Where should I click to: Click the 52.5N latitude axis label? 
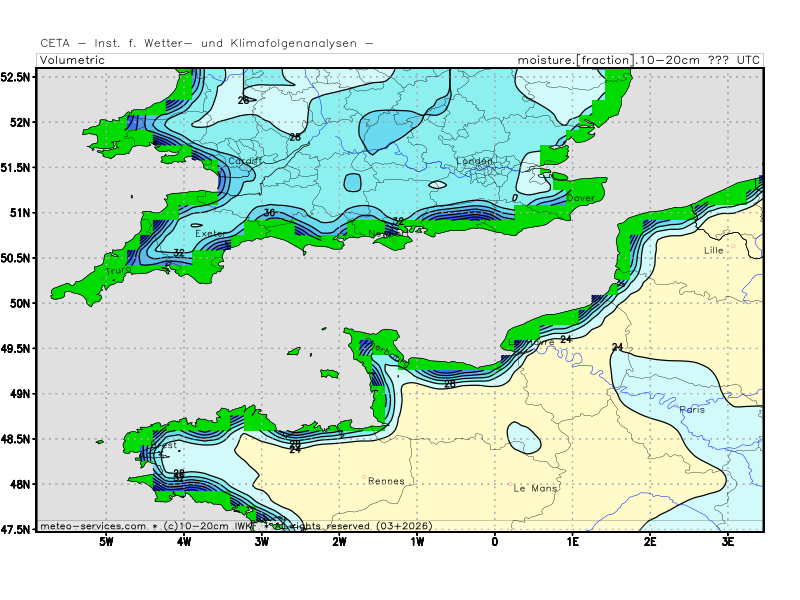16,77
